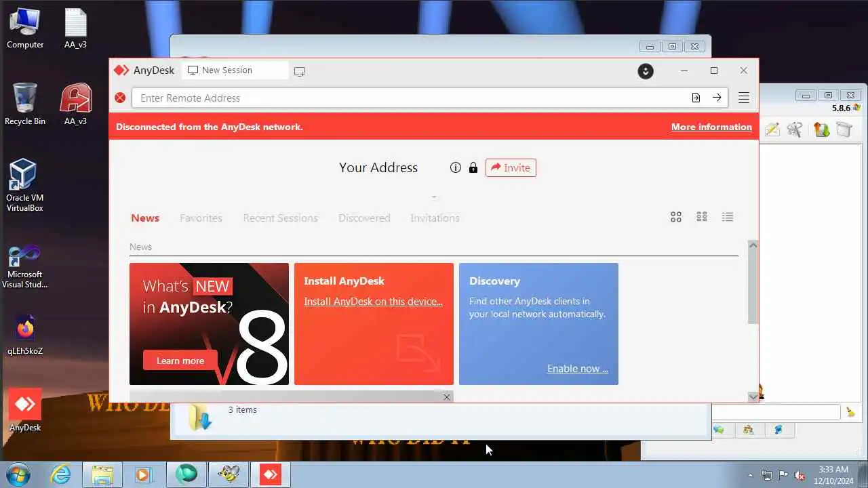The image size is (868, 488).
Task: Open a new session tab with the monitor-plus icon
Action: [x=300, y=71]
